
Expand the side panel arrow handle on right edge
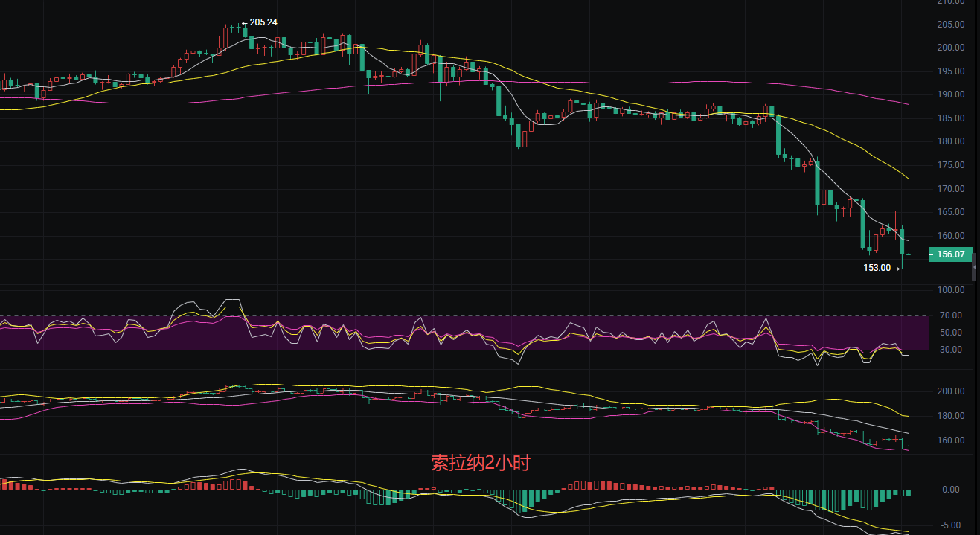pos(976,267)
